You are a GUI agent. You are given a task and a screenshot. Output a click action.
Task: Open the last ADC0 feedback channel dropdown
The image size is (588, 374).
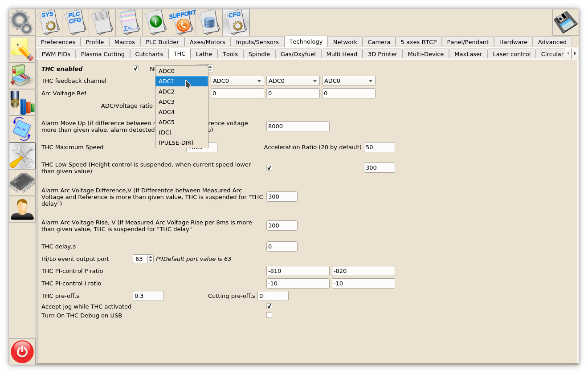[x=348, y=81]
